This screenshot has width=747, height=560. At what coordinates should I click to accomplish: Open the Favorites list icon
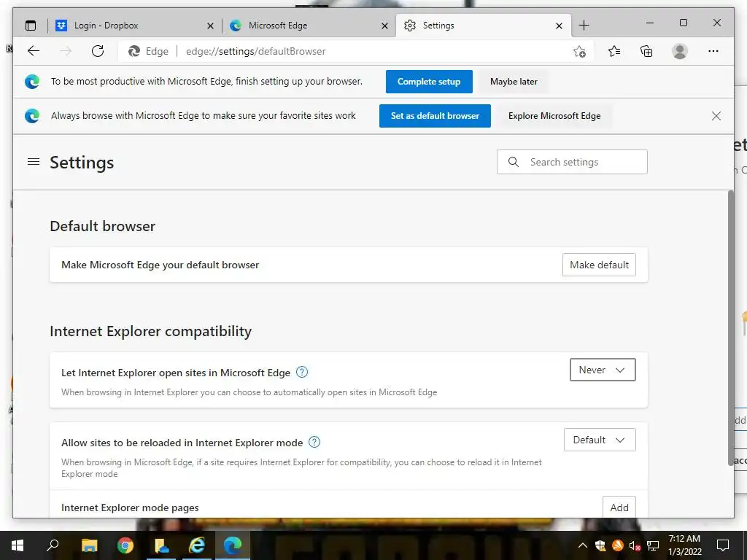coord(614,51)
